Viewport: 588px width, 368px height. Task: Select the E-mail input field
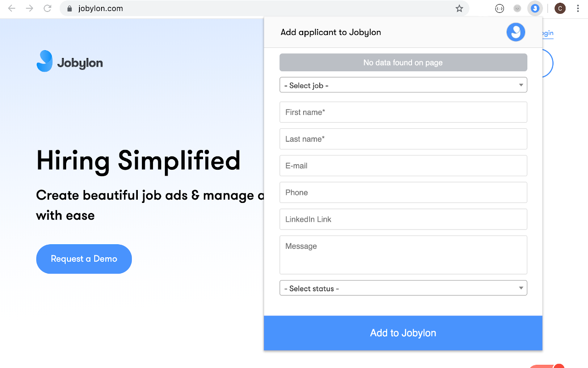click(x=403, y=166)
